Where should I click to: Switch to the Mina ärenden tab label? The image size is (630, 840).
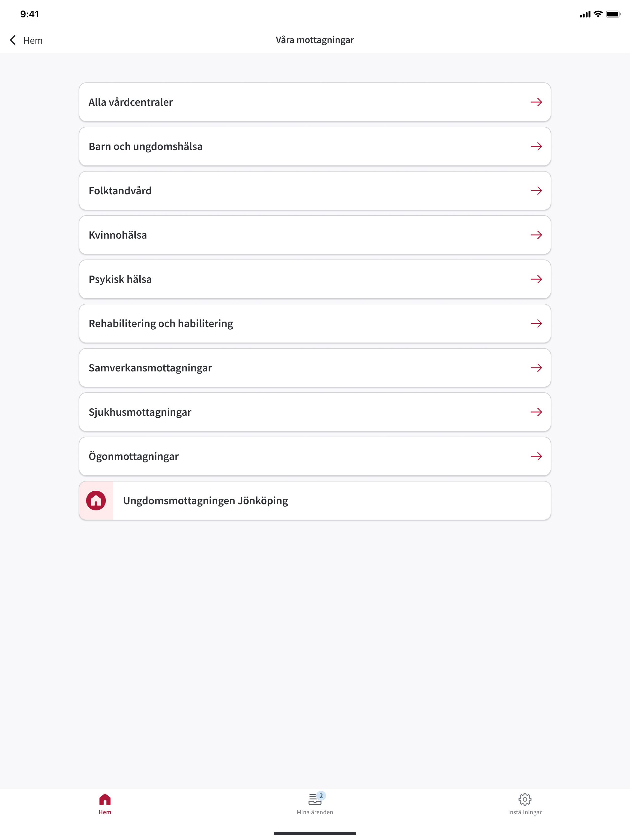[x=315, y=812]
